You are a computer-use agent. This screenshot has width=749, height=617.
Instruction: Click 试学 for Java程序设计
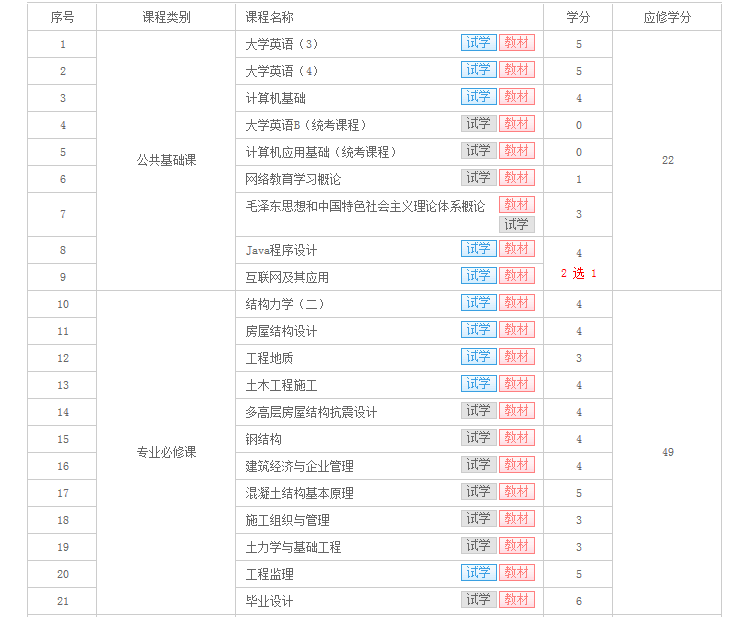478,249
